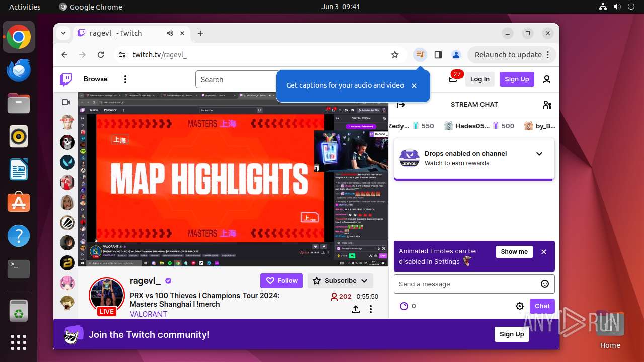
Task: Open the Relaunch to update menu
Action: (512, 55)
